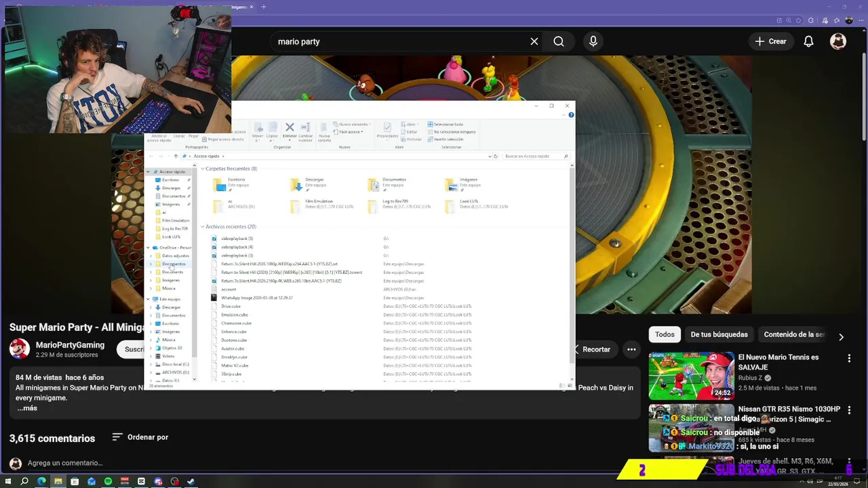Select Objetos 3D in navigation pane
Image resolution: width=868 pixels, height=488 pixels.
(172, 348)
